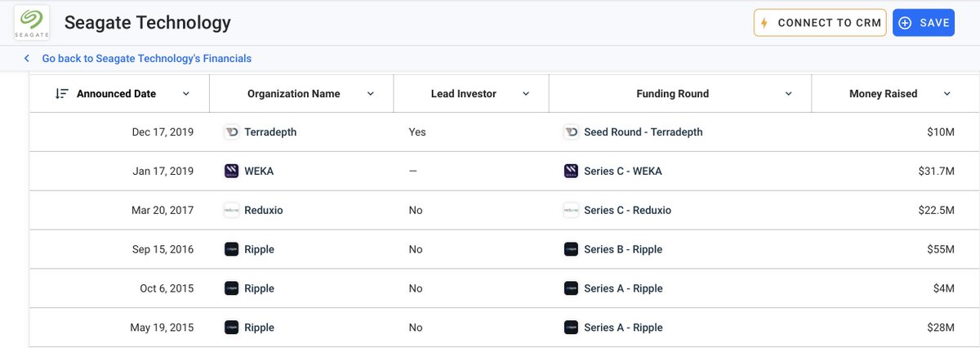Go back to Seagate Technology's Financials
This screenshot has width=980, height=348.
[x=147, y=59]
